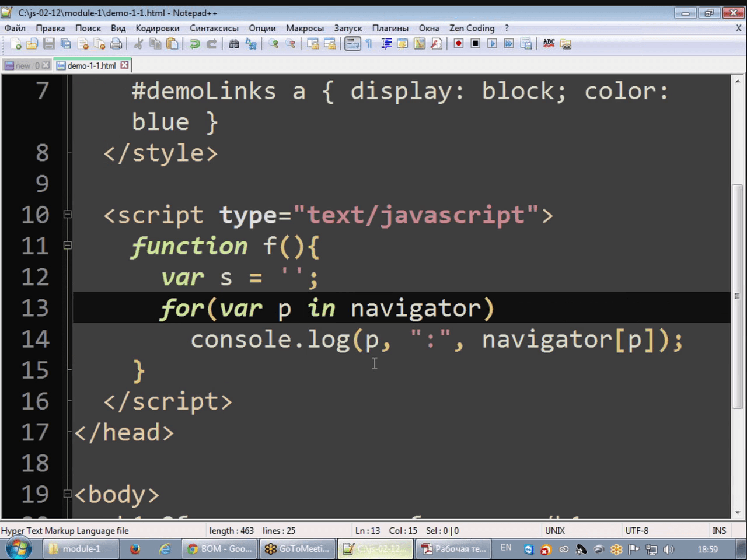
Task: Click the Save All icon
Action: tap(66, 44)
